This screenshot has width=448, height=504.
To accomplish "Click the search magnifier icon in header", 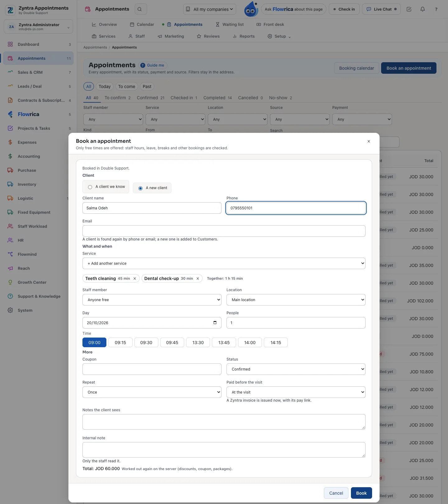I will pos(140,9).
